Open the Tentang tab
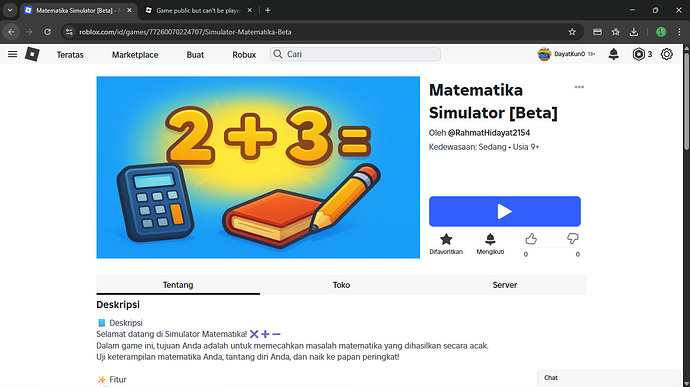690x387 pixels. click(x=178, y=285)
